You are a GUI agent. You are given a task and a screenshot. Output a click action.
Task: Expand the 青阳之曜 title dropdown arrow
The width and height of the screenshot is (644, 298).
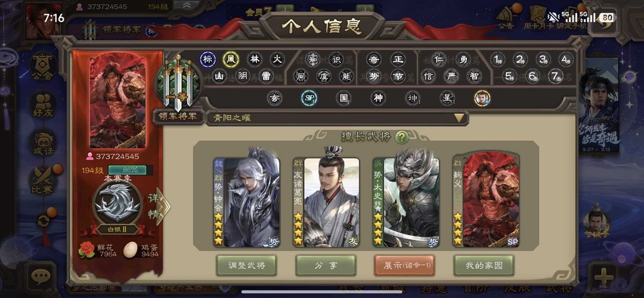[x=459, y=118]
